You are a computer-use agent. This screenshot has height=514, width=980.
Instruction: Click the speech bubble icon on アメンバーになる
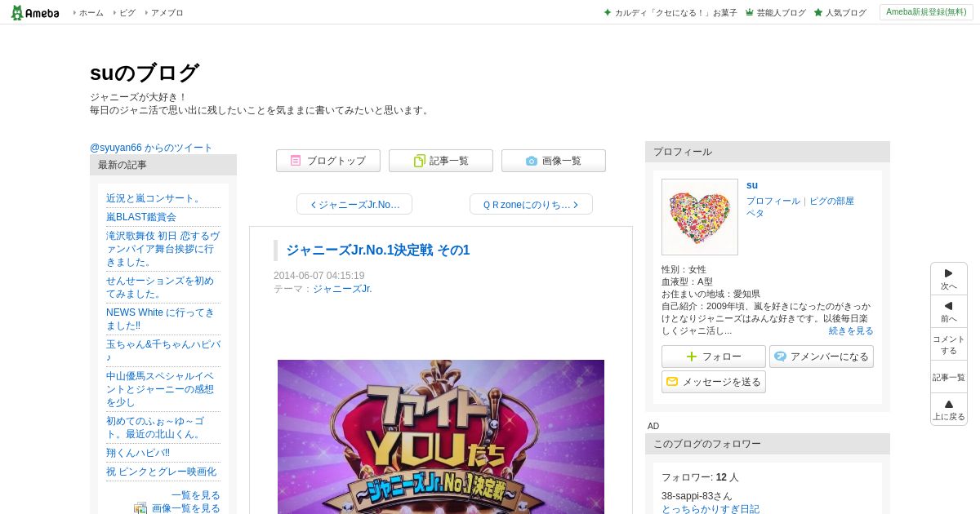tap(781, 357)
